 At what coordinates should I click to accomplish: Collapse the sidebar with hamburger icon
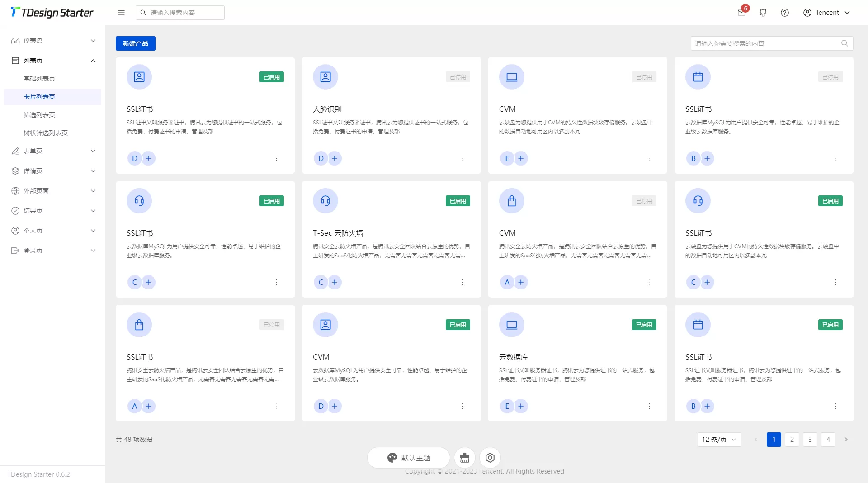[x=121, y=13]
